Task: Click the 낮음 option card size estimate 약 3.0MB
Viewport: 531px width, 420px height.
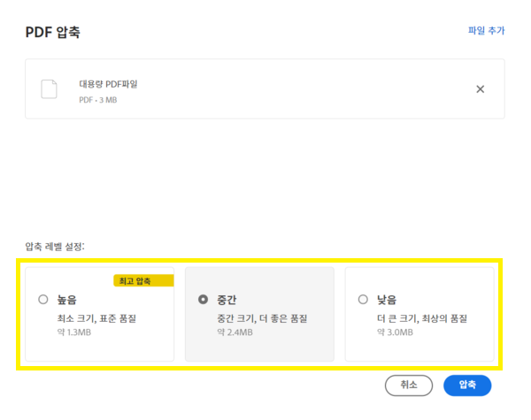Action: 395,332
